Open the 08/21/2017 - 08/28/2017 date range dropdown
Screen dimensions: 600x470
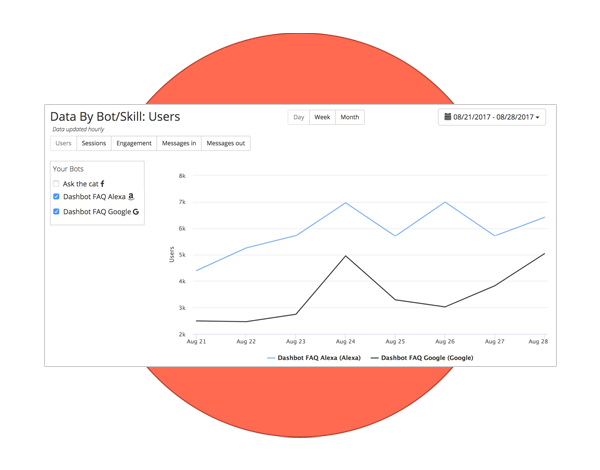click(x=492, y=117)
